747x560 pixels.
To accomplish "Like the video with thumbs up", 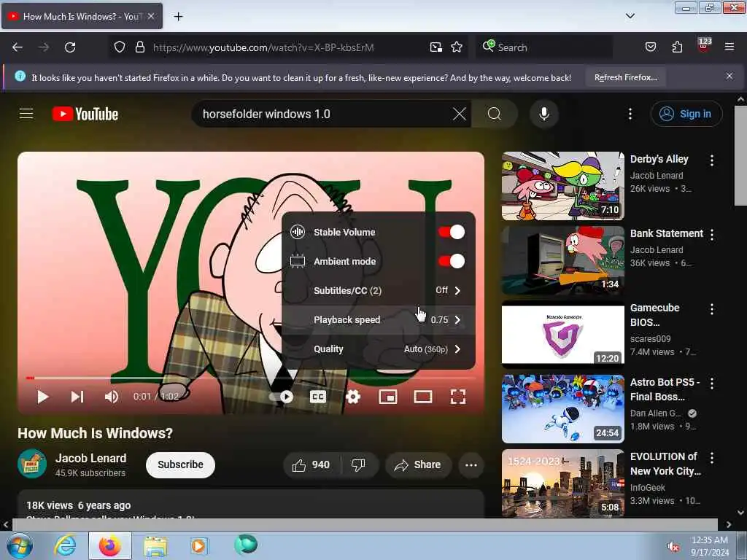I will (x=311, y=464).
